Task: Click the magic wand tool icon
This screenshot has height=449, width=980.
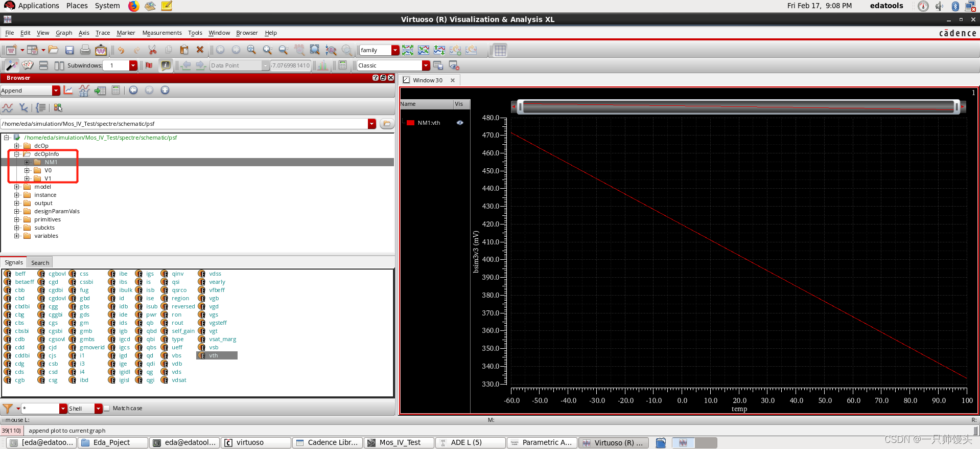Action: [11, 65]
